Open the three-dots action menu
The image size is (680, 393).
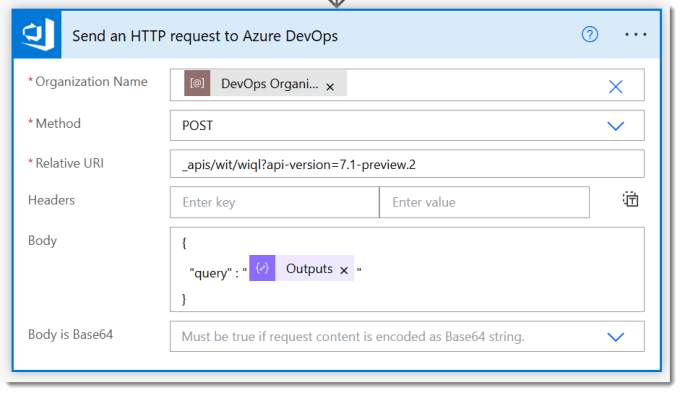[635, 34]
